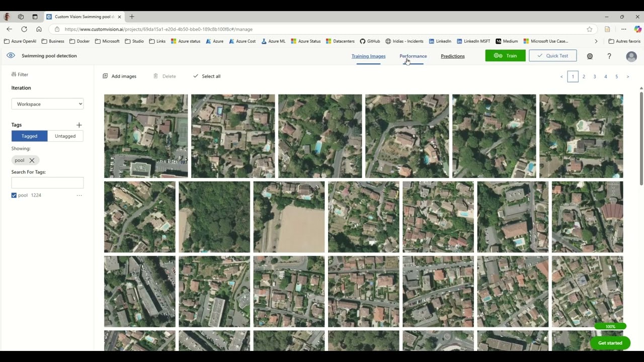Click the Custom Vision eye logo
This screenshot has height=362, width=644.
click(11, 56)
